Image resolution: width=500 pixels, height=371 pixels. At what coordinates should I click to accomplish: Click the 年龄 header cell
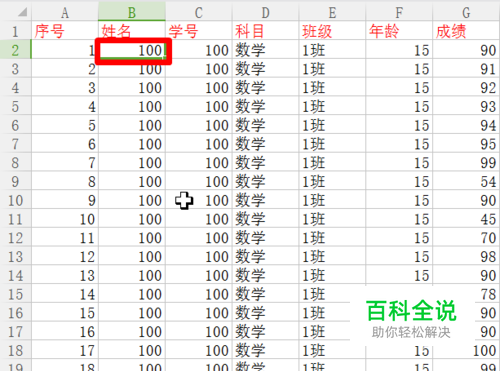pyautogui.click(x=399, y=31)
